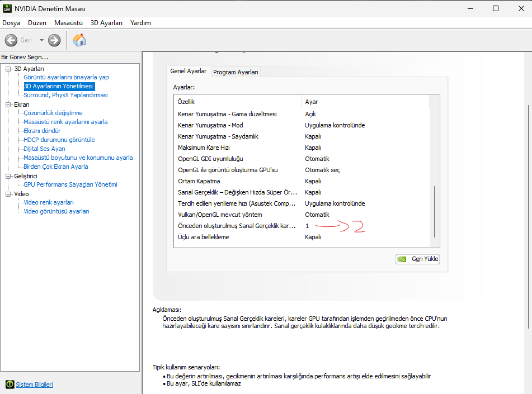Open the Home page icon

pyautogui.click(x=79, y=40)
